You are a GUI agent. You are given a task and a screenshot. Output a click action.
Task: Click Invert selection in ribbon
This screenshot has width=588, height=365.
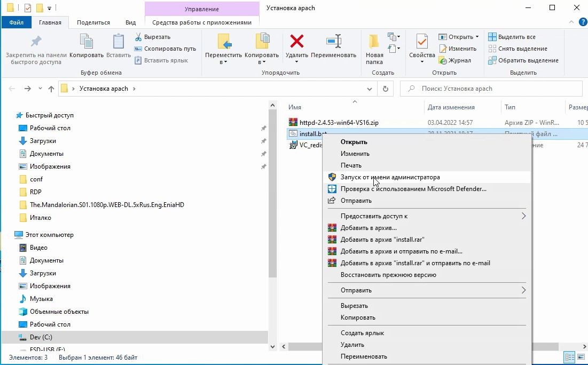click(523, 60)
